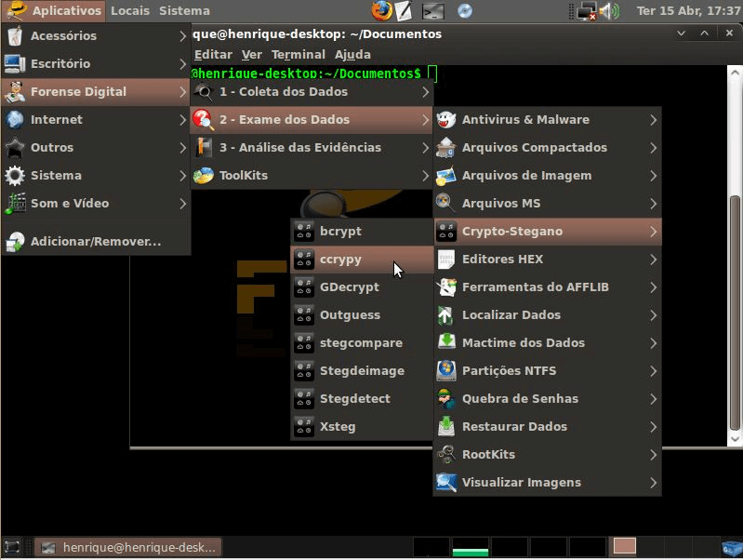Click the volume speaker icon
Screen dimensions: 743x560
click(609, 11)
